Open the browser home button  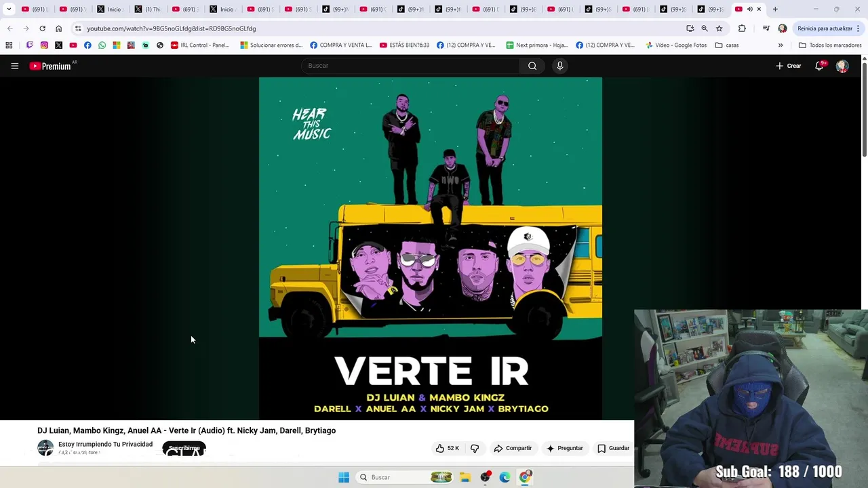click(x=58, y=28)
